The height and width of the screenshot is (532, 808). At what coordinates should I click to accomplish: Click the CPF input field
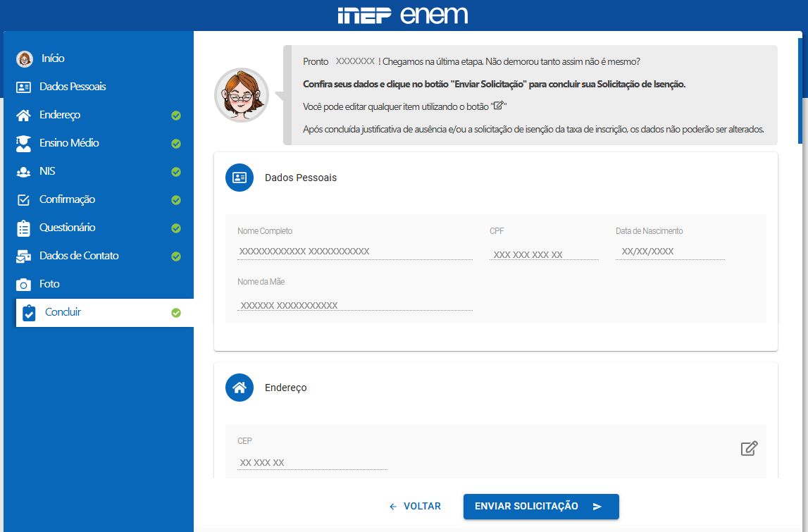(x=543, y=254)
